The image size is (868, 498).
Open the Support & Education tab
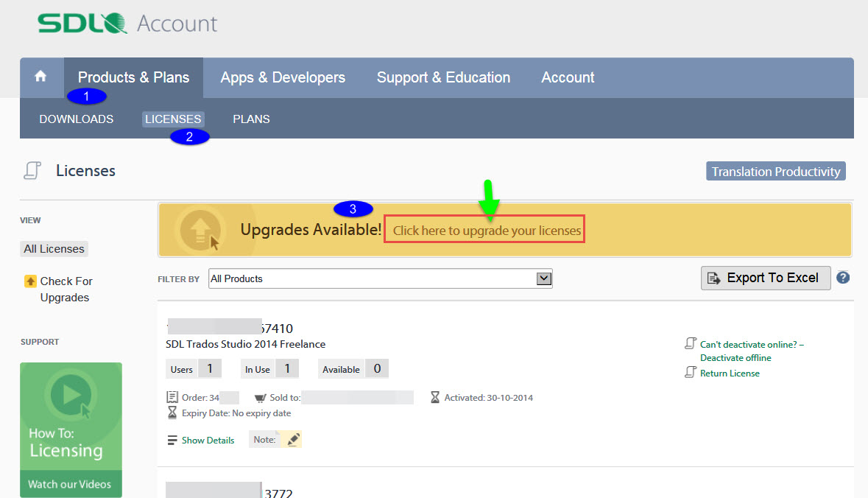point(443,77)
